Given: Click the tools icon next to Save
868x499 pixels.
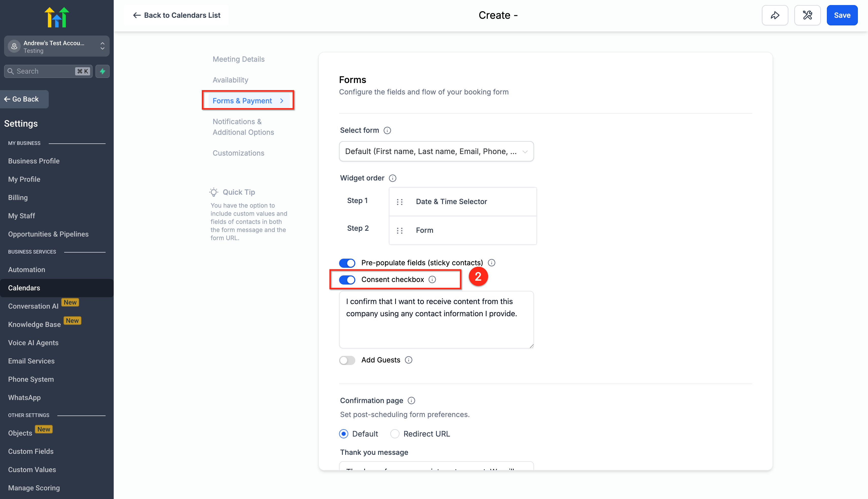Looking at the screenshot, I should click(807, 15).
